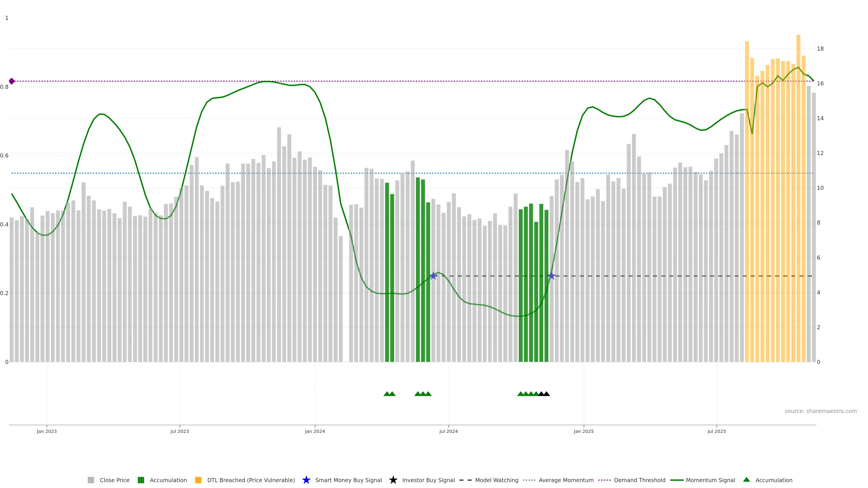Click the Demand Threshold legend label
868x488 pixels.
[x=639, y=480]
